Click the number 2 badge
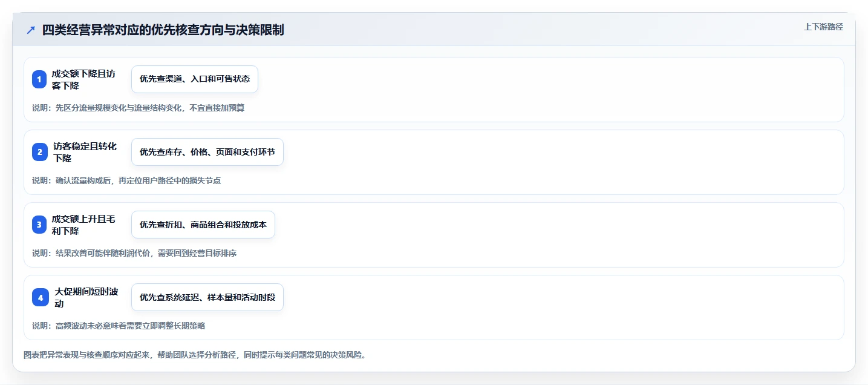Screen dimensions: 868x385 click(x=40, y=152)
